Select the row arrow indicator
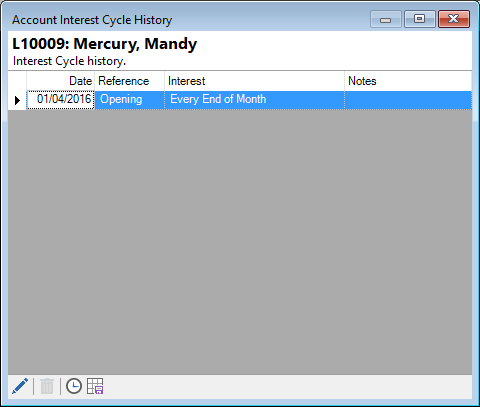The image size is (480, 407). click(x=17, y=100)
